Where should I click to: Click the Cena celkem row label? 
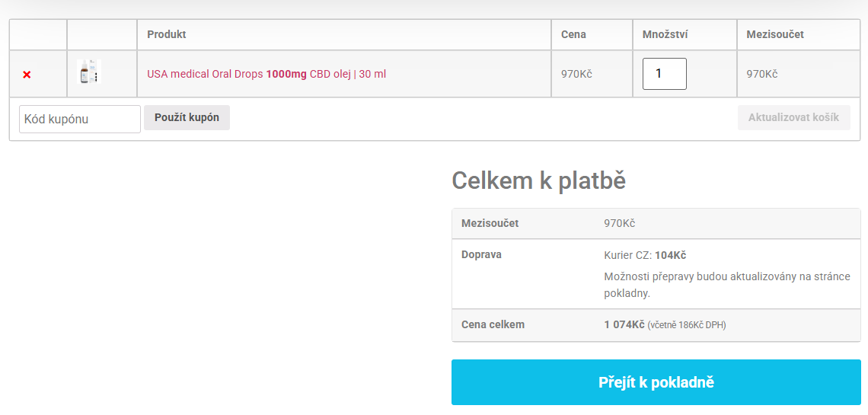coord(493,324)
